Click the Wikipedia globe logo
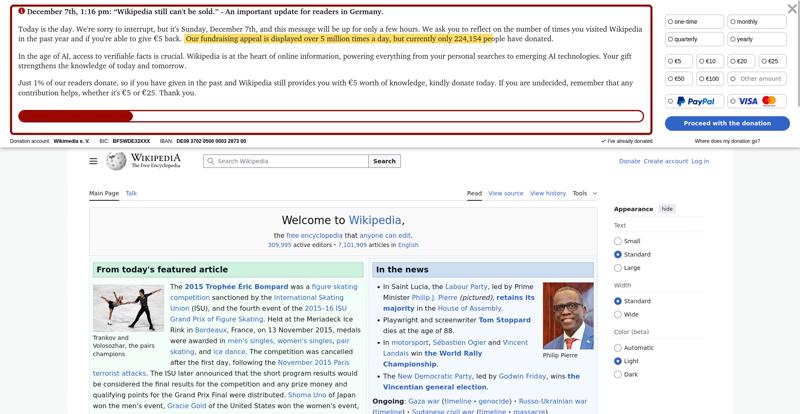 (x=117, y=161)
